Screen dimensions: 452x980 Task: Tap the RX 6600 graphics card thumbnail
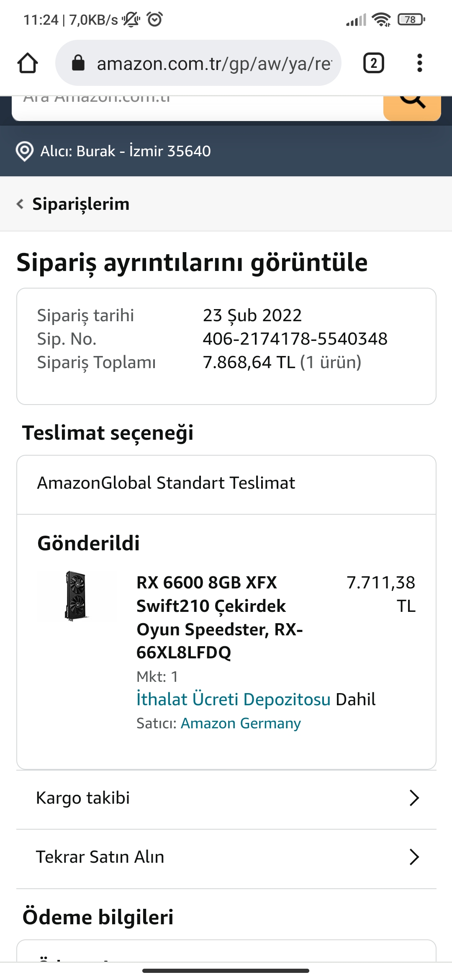(77, 596)
